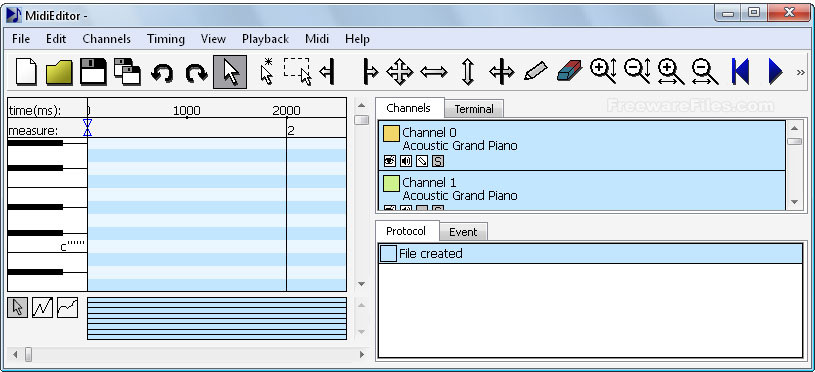Click the horizontal scrollbar right arrow
Screen dimensions: 815x372
362,355
